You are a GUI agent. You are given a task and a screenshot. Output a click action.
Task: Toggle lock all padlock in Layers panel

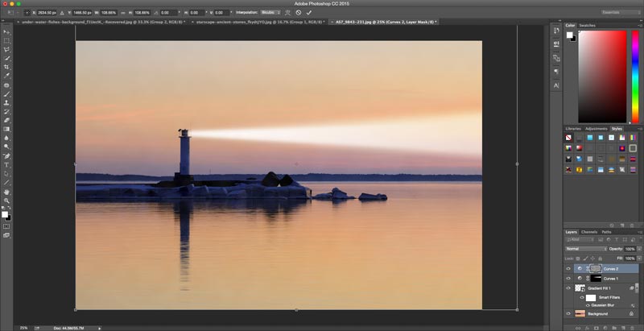600,259
